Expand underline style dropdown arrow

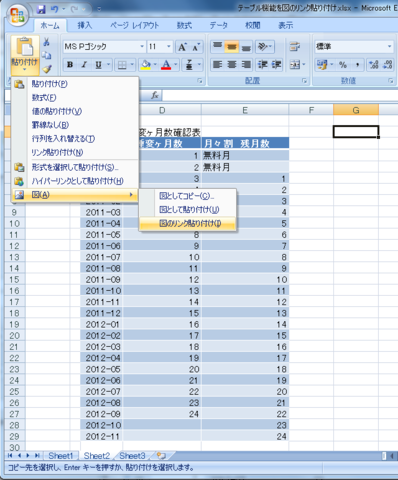pos(108,65)
